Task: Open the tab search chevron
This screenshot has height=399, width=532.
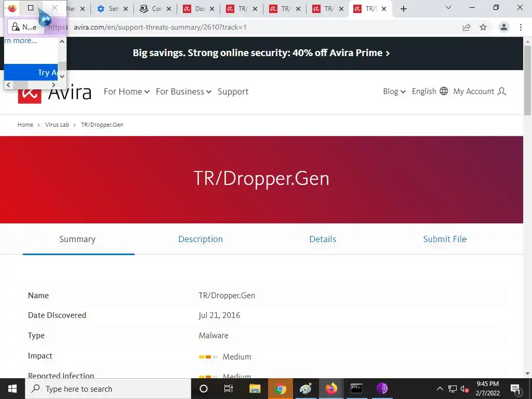Action: [x=448, y=7]
